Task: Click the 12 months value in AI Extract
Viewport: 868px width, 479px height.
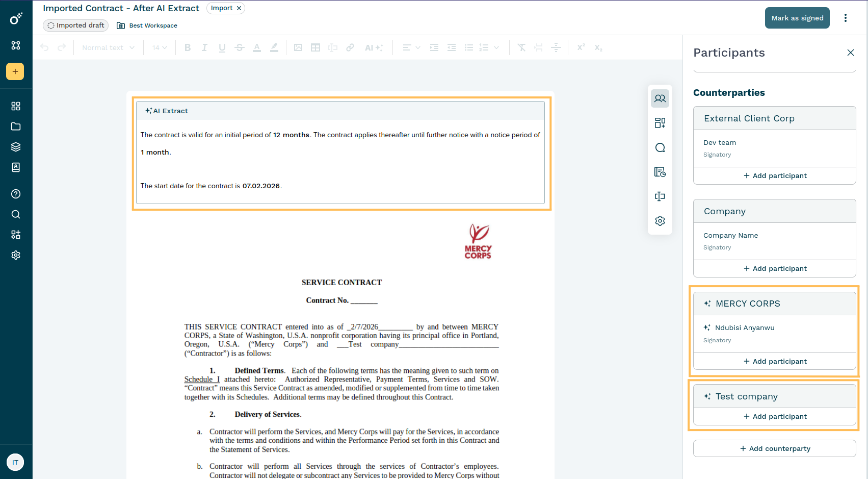Action: pyautogui.click(x=291, y=135)
